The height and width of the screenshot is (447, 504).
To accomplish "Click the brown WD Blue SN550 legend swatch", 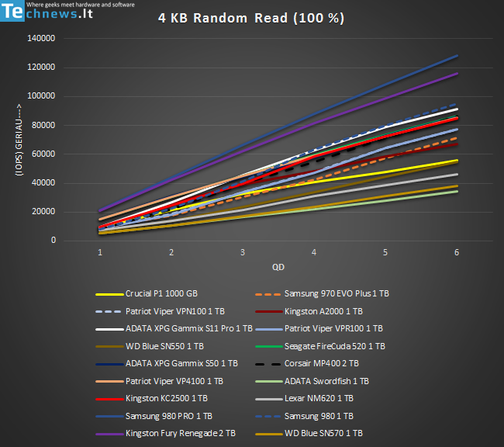I will [109, 347].
